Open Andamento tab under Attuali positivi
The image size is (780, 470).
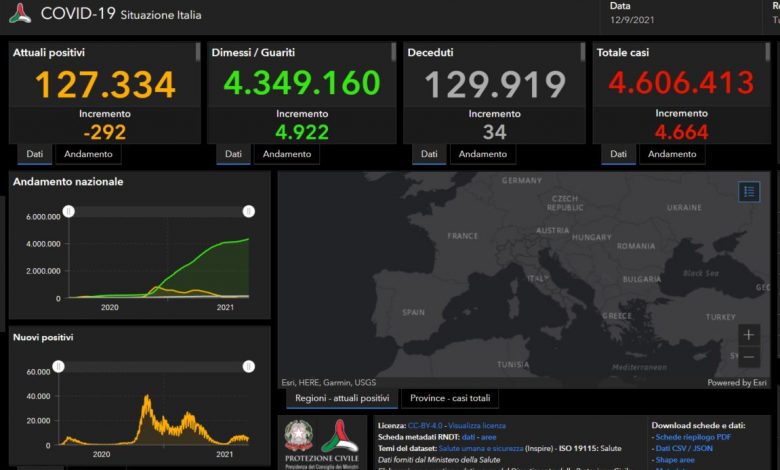point(87,154)
